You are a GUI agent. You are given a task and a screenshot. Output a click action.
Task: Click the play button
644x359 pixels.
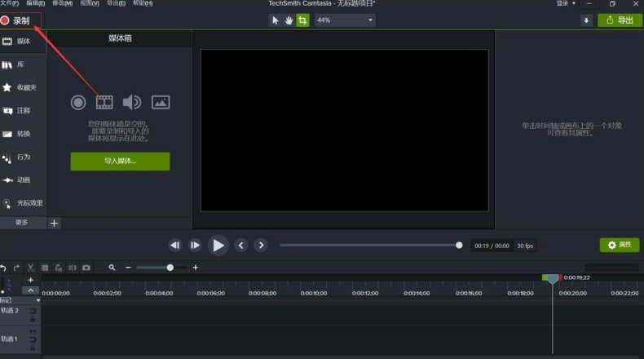coord(218,245)
